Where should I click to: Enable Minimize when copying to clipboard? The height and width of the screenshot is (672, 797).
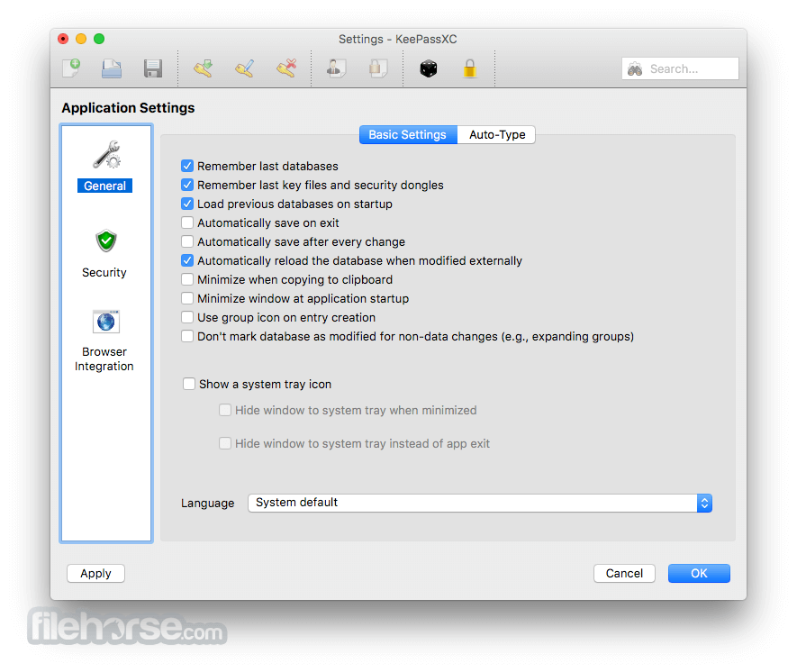point(187,279)
